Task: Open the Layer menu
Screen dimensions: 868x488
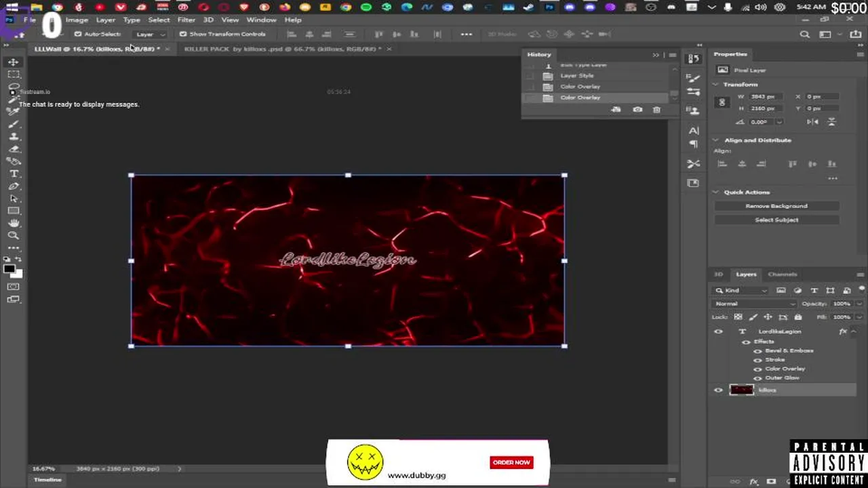Action: (105, 20)
